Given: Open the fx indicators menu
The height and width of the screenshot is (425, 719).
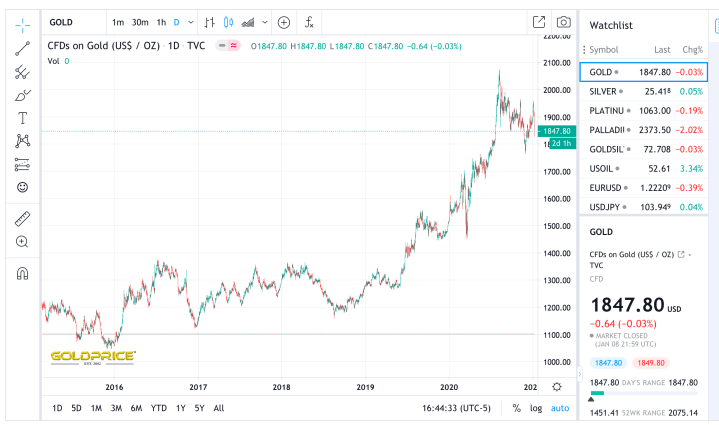Looking at the screenshot, I should click(310, 22).
